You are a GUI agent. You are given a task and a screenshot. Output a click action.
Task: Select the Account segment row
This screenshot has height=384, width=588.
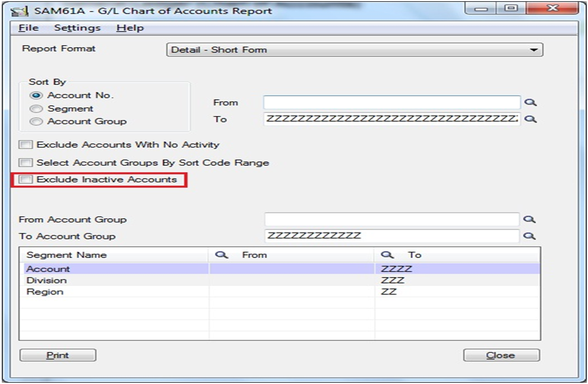click(279, 269)
